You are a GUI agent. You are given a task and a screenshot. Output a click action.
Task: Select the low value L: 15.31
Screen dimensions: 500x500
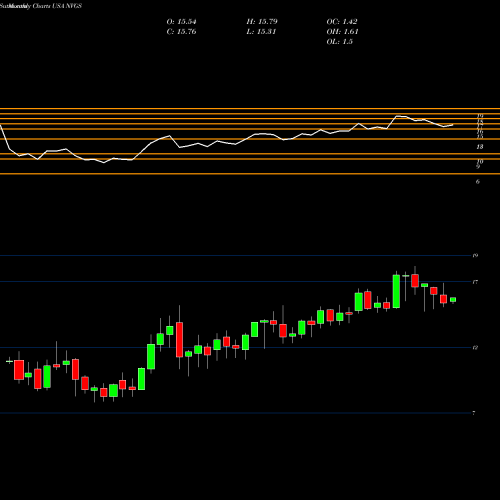(261, 32)
